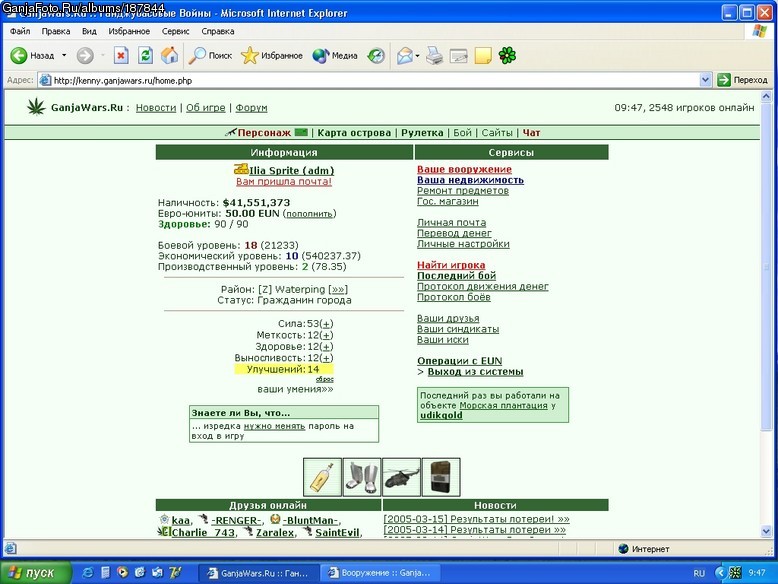Open district map arrow [»»] link

(338, 289)
